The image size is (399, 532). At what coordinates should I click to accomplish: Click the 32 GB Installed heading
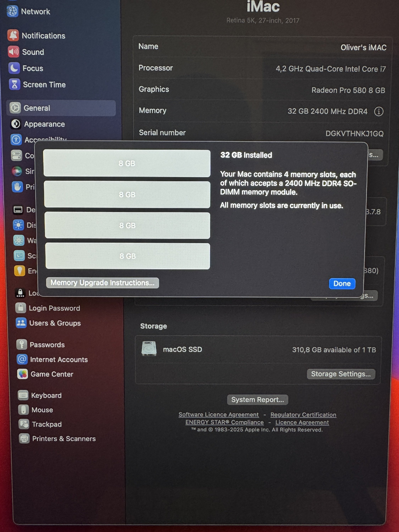click(x=246, y=155)
